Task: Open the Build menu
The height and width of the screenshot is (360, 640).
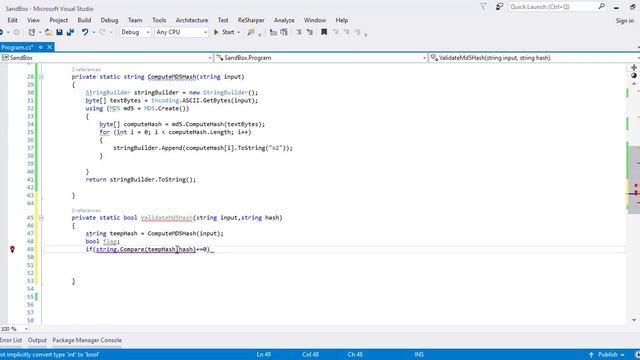Action: coord(84,20)
